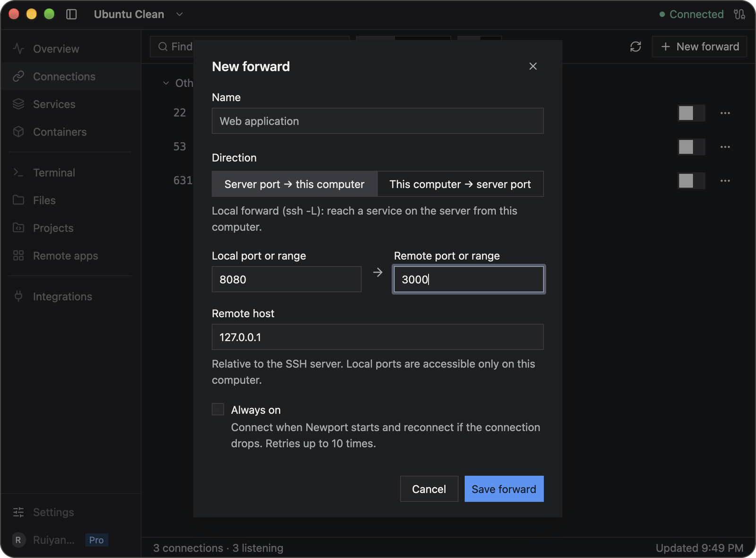
Task: Go to Services in the sidebar
Action: point(70,104)
